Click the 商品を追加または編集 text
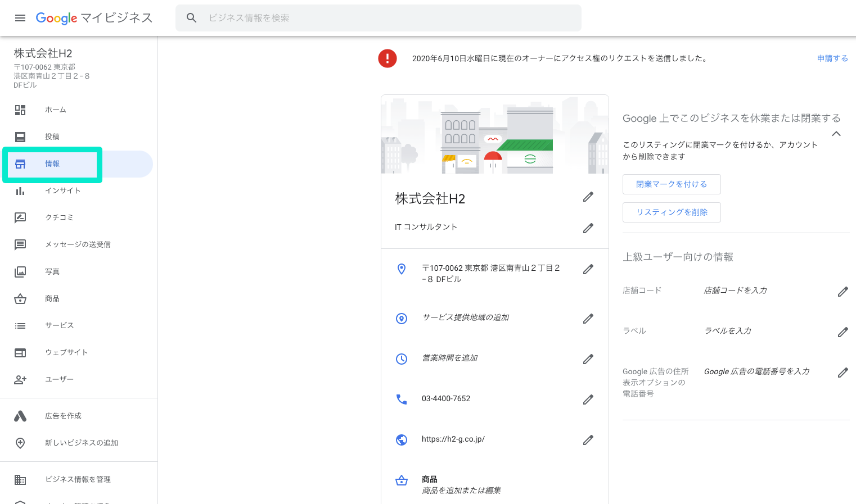 click(x=461, y=491)
